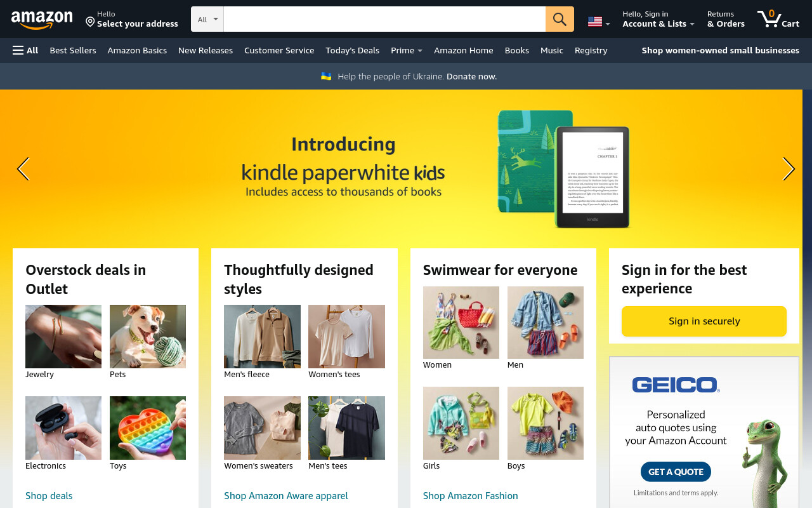
Task: Click the location pin address selector
Action: point(132,19)
